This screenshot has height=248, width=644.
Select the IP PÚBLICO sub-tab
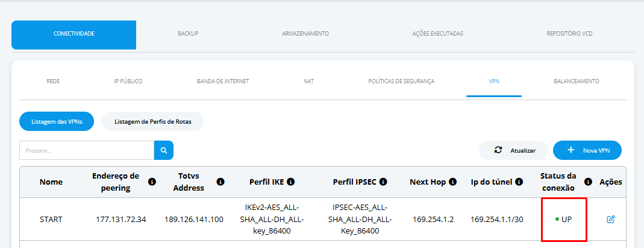[x=128, y=81]
